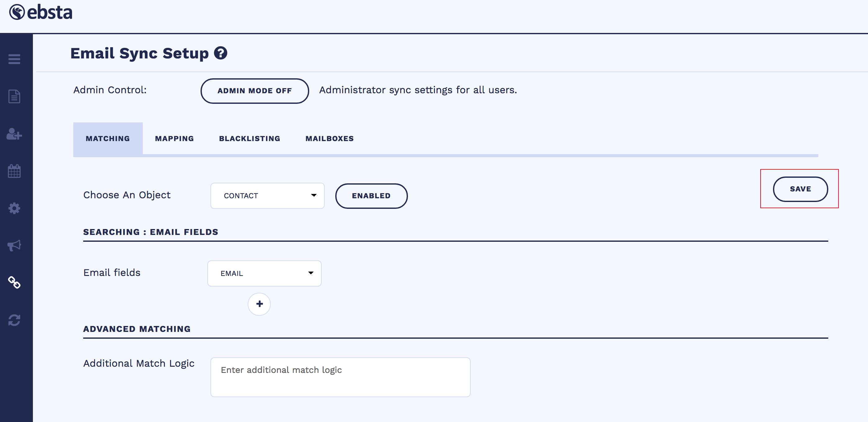Open the Email fields dropdown
The image size is (868, 422).
click(x=264, y=273)
